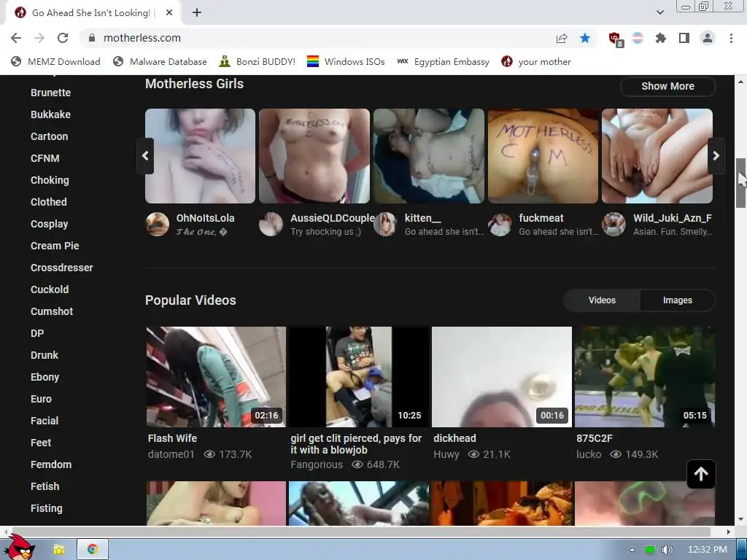Viewport: 747px width, 560px height.
Task: Open the 875C2F video thumbnail
Action: (645, 377)
